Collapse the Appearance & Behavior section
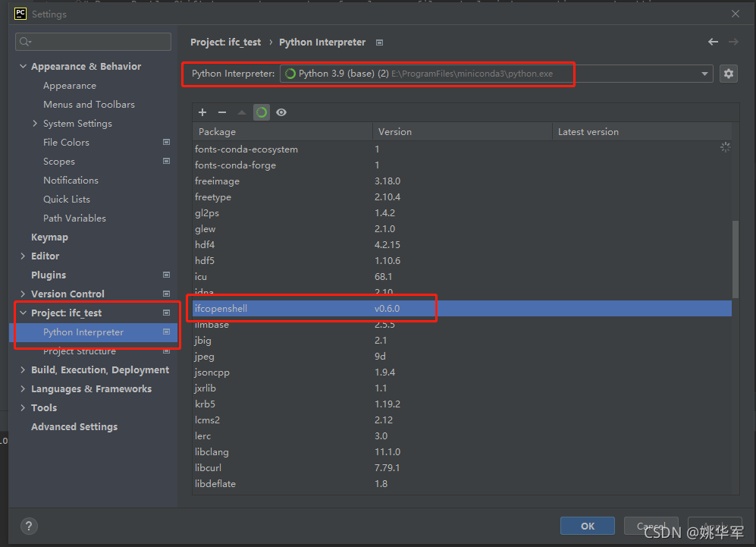Viewport: 756px width, 547px height. click(x=23, y=66)
